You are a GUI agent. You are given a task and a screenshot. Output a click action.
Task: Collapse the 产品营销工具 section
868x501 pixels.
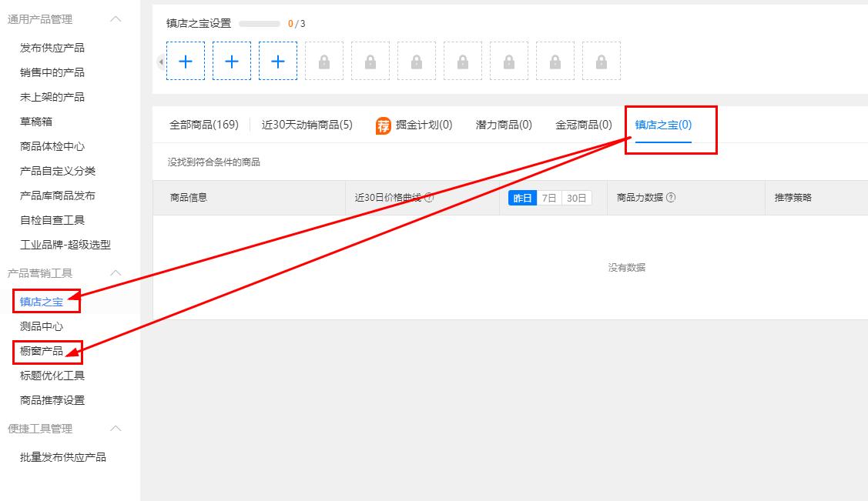pos(117,273)
